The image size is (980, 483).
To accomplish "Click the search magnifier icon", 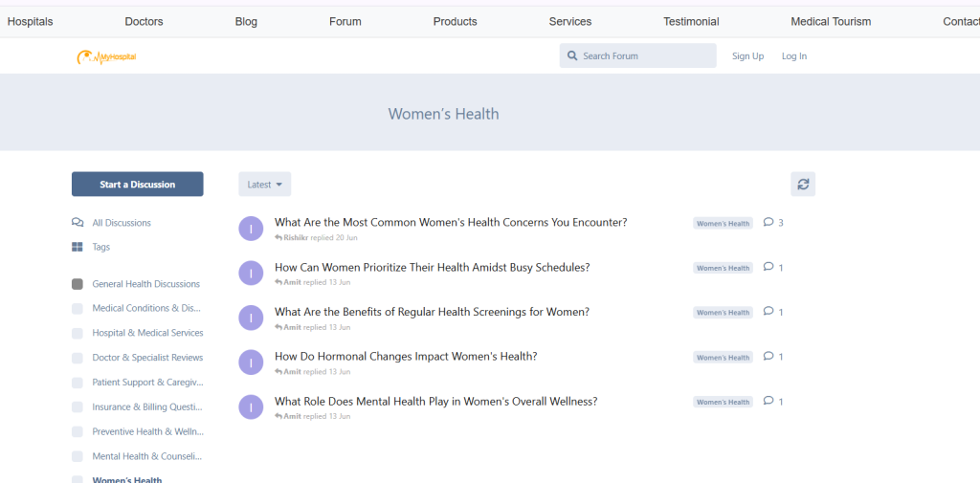I will tap(572, 56).
